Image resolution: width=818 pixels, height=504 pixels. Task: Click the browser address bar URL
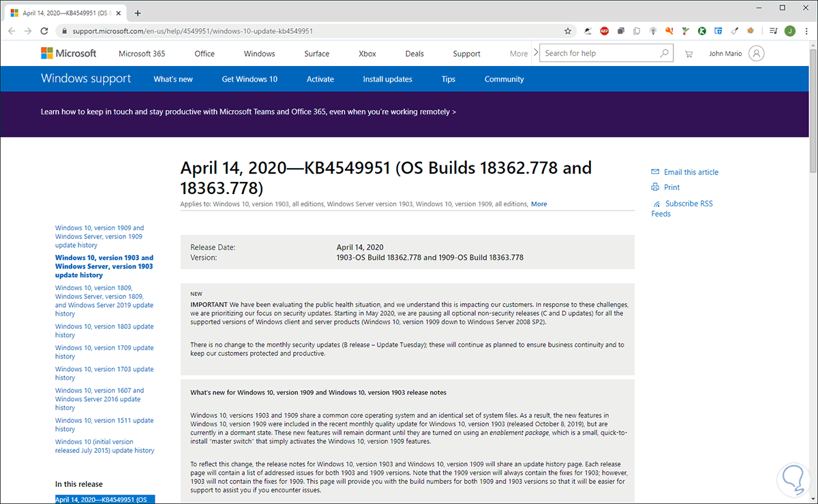[x=193, y=31]
